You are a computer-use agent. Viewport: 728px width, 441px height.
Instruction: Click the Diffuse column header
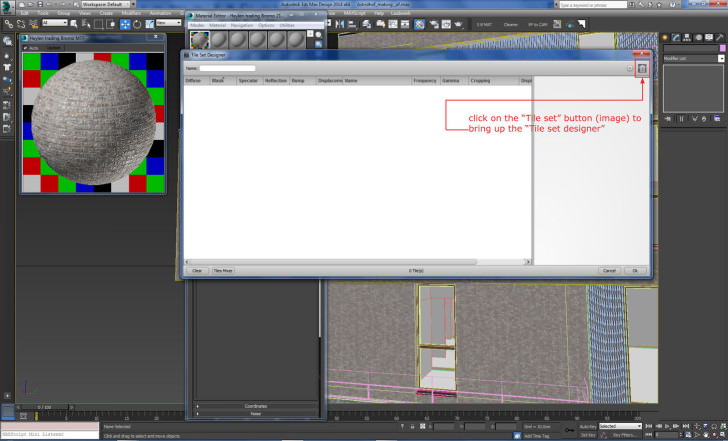click(194, 80)
